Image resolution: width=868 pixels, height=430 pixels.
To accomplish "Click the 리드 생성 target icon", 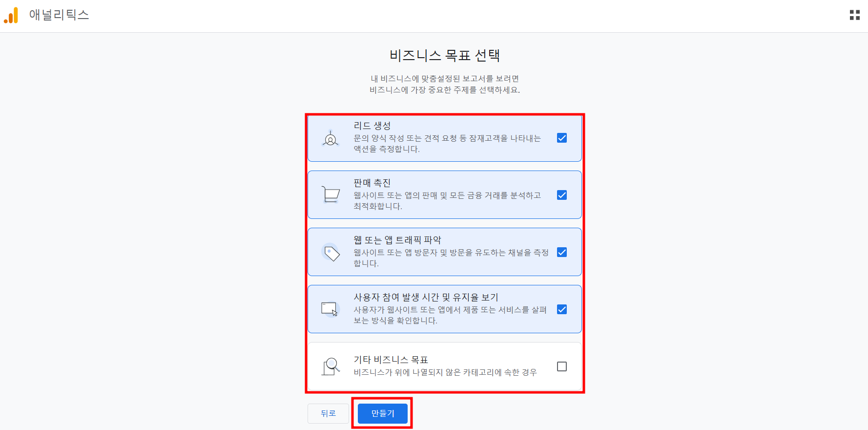I will (331, 138).
